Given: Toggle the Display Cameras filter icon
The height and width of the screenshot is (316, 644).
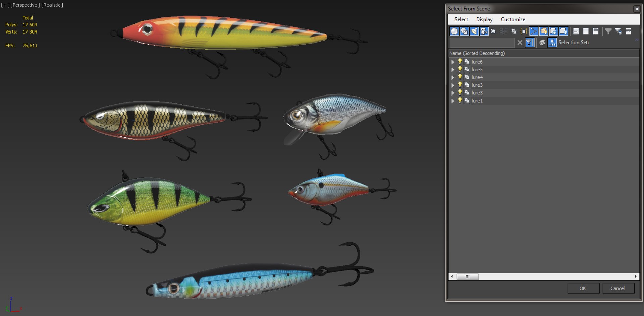Looking at the screenshot, I should pyautogui.click(x=484, y=31).
